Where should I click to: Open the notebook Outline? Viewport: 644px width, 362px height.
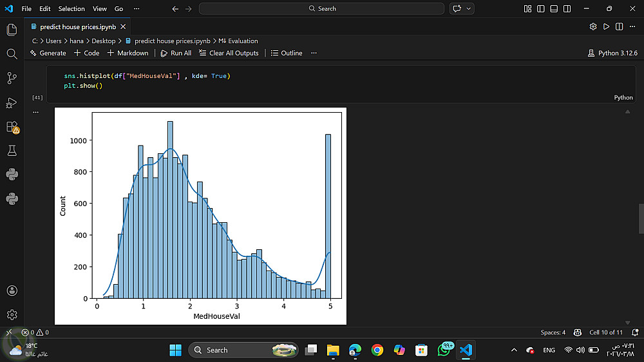tap(287, 53)
